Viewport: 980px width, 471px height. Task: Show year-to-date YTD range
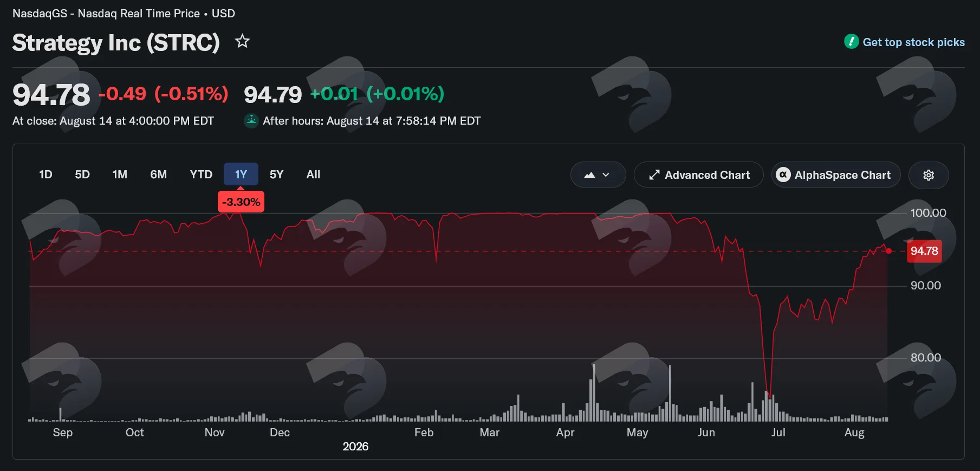(201, 175)
